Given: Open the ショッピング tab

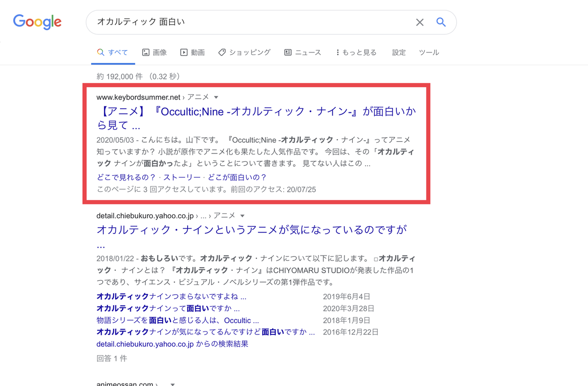Looking at the screenshot, I should 245,52.
